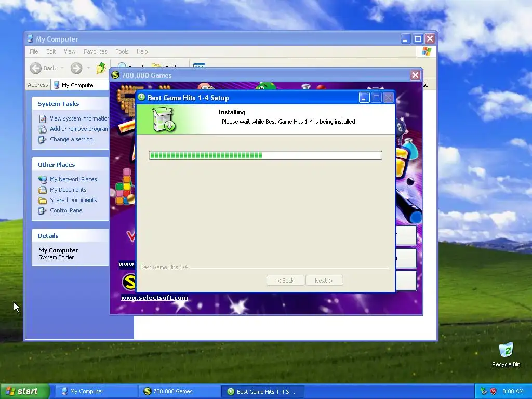Click the My Documents folder icon
Screen dimensions: 532x399
tap(43, 190)
